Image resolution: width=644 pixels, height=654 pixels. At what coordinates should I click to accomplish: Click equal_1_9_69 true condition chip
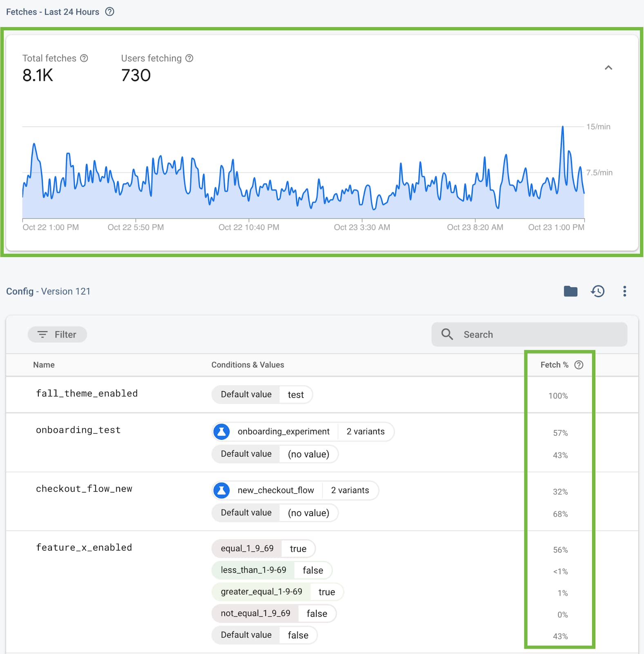(x=264, y=549)
